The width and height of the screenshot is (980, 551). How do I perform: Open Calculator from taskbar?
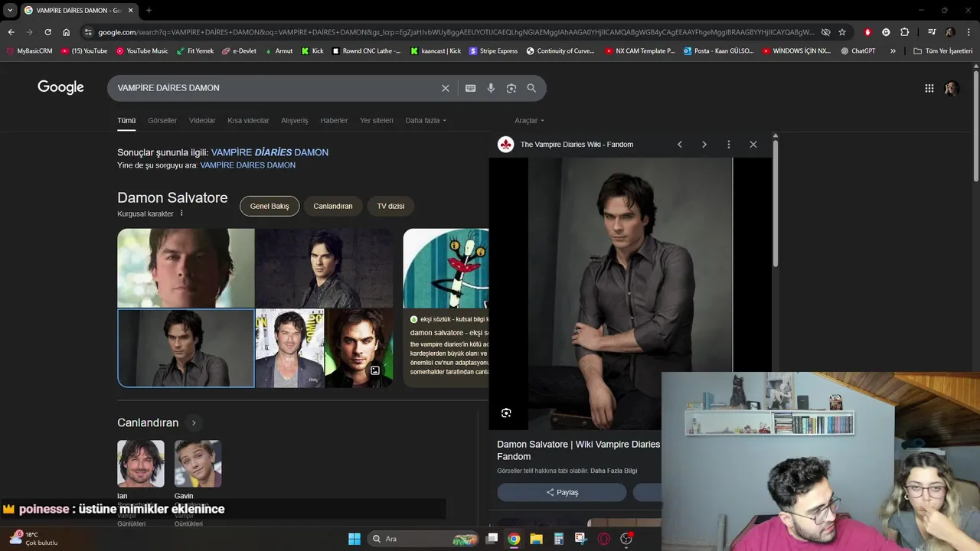[559, 539]
